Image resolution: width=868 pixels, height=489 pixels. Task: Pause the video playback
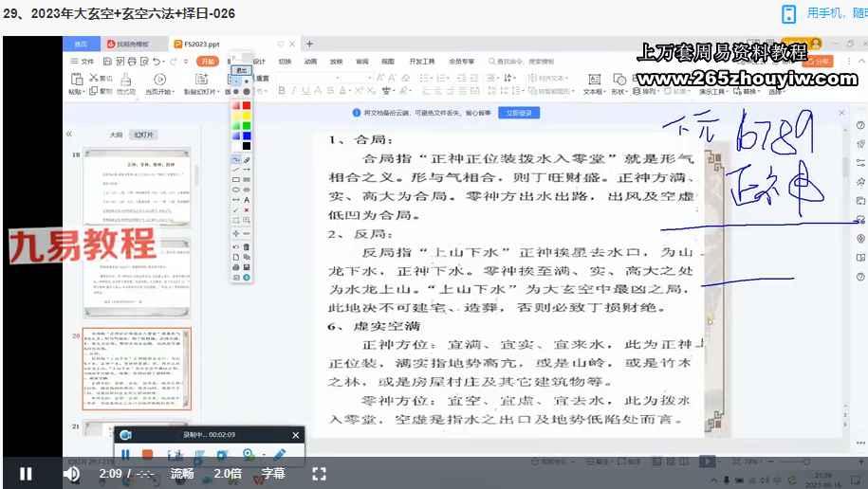coord(26,473)
